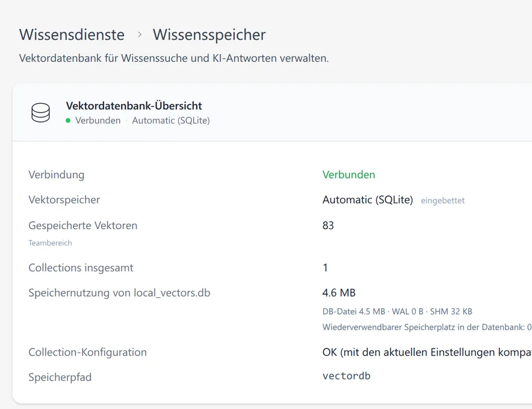Viewport: 532px width, 409px height.
Task: Click header subtitle Verbunden · Automatic (SQLite)
Action: click(138, 120)
